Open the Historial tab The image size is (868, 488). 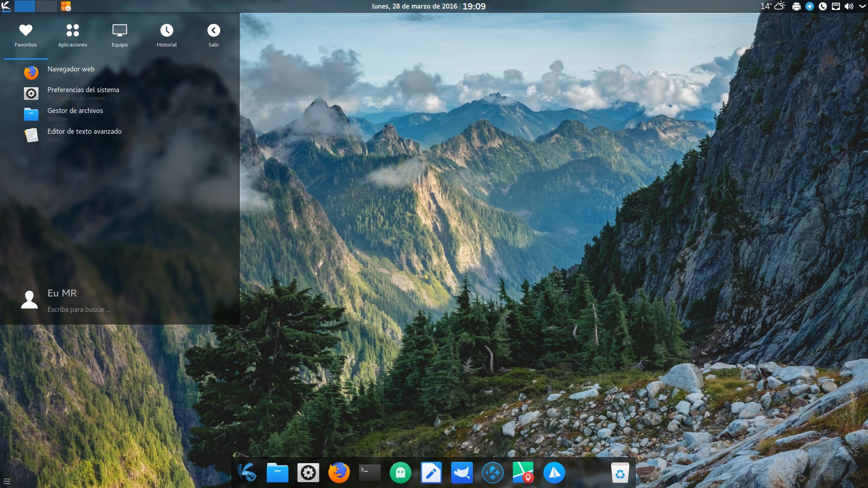point(167,36)
